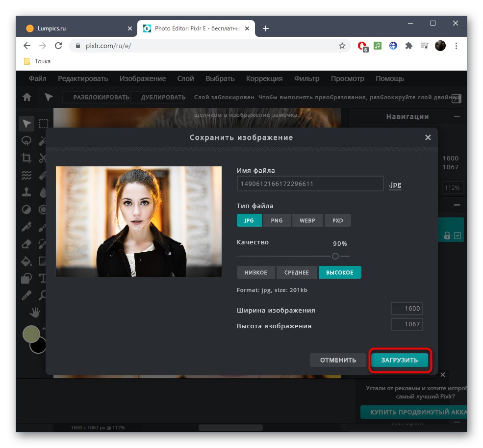The image size is (483, 448).
Task: Set quality preset to Низкое
Action: 256,272
